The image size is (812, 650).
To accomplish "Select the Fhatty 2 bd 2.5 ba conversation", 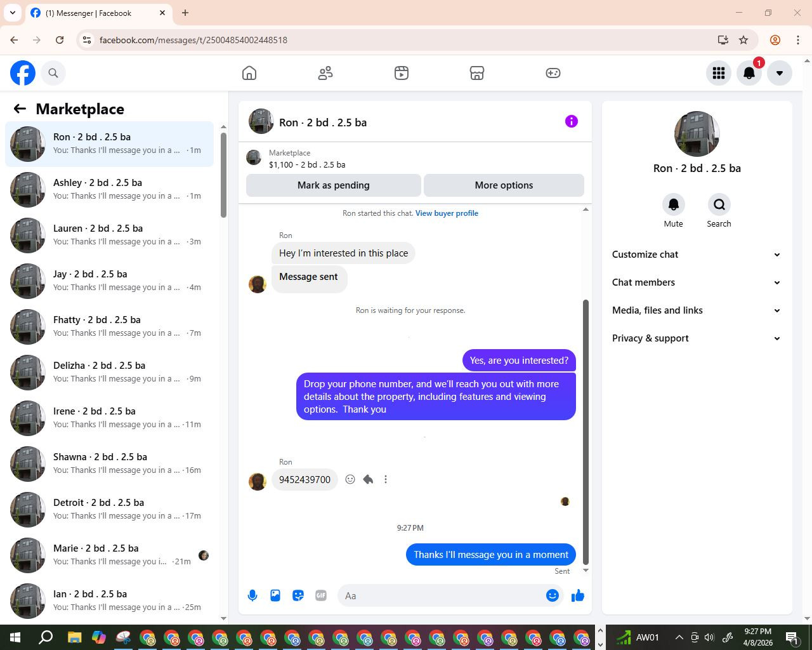I will click(110, 326).
